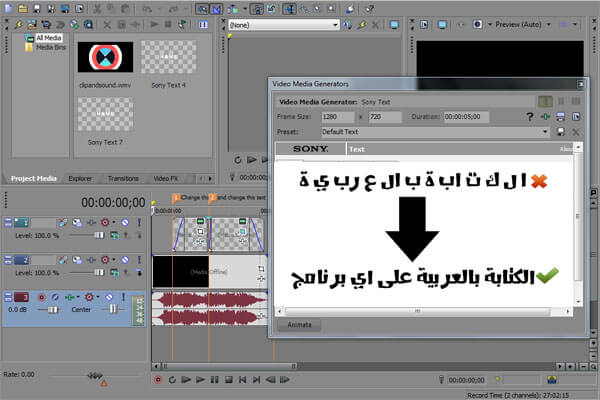Open the Auto Ripple mode dropdown arrow
The width and height of the screenshot is (600, 400).
pos(245,8)
